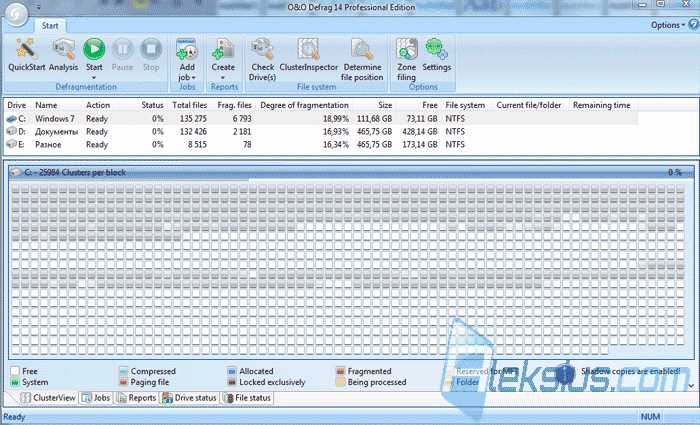Click the Allocated legend color swatch
The height and width of the screenshot is (425, 700).
click(x=232, y=371)
